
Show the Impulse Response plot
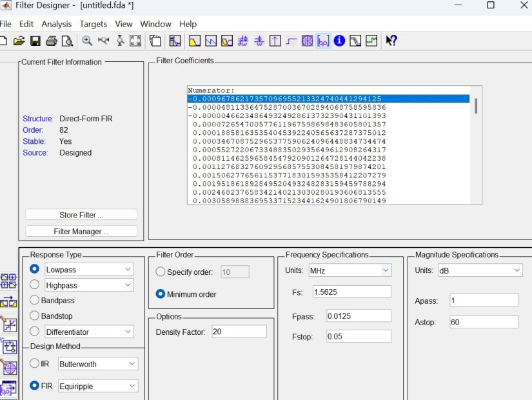click(x=275, y=41)
